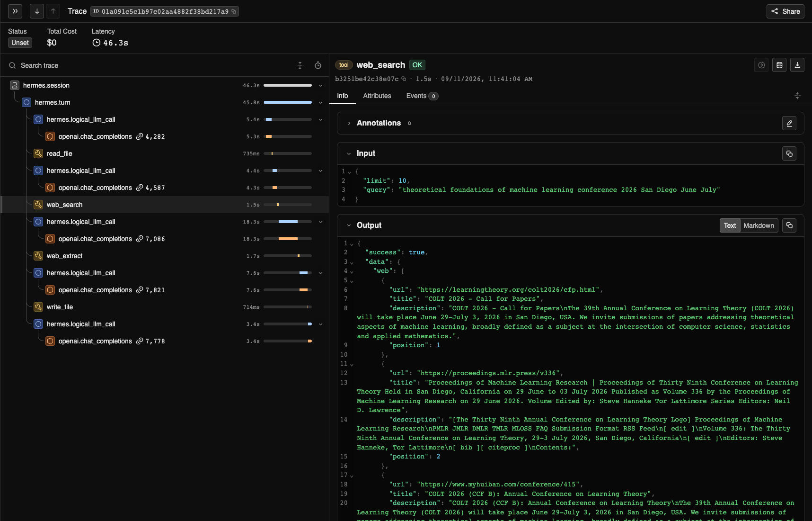Collapse hermes.logical_llm_call 4.4s chevron
The width and height of the screenshot is (812, 521).
click(x=320, y=171)
